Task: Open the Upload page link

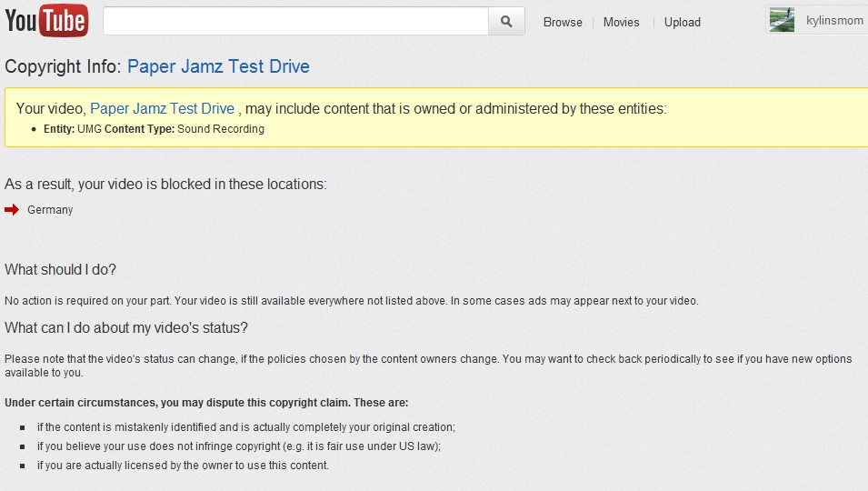Action: coord(682,22)
